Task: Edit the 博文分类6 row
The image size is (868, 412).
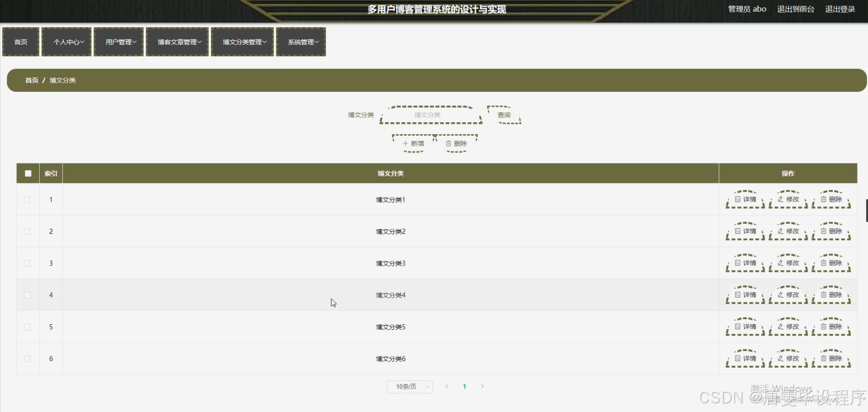Action: (788, 359)
